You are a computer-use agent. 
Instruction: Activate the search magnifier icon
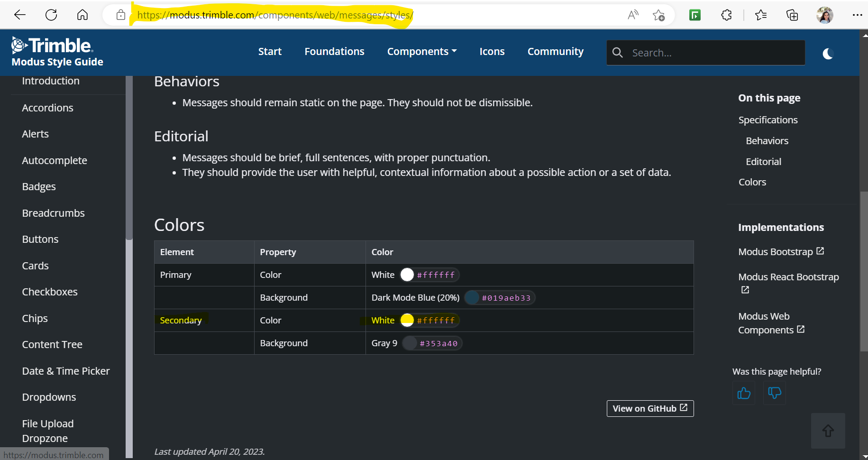pyautogui.click(x=618, y=53)
